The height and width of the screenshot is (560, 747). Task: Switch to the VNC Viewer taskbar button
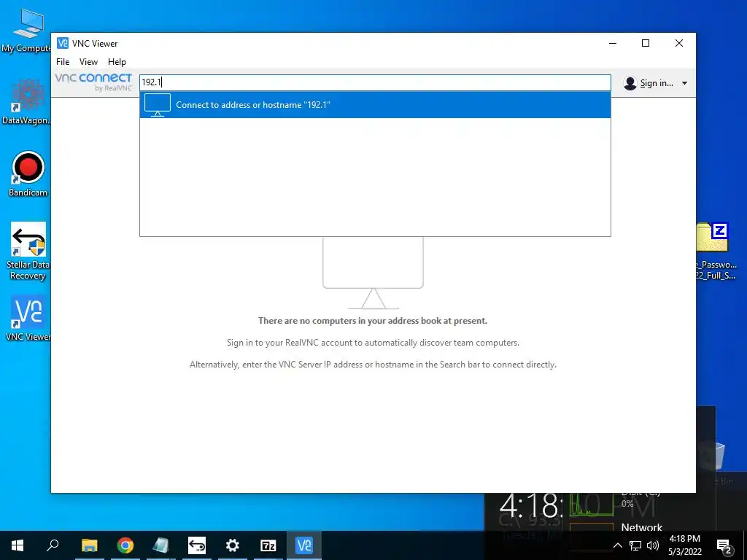304,545
